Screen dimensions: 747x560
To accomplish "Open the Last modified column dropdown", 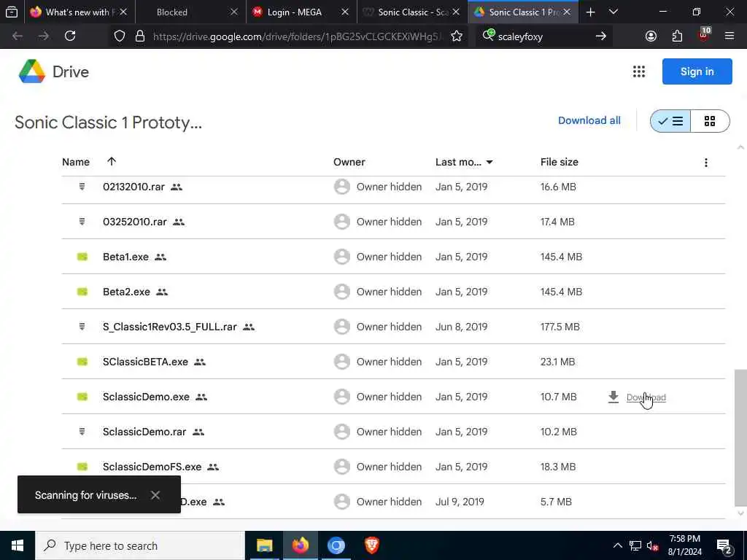I will pos(489,163).
